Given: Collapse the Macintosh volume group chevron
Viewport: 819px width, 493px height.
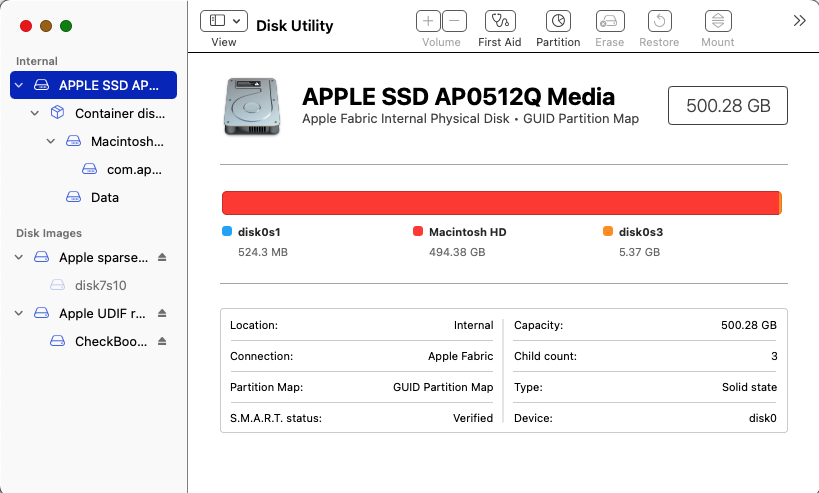Looking at the screenshot, I should 51,142.
